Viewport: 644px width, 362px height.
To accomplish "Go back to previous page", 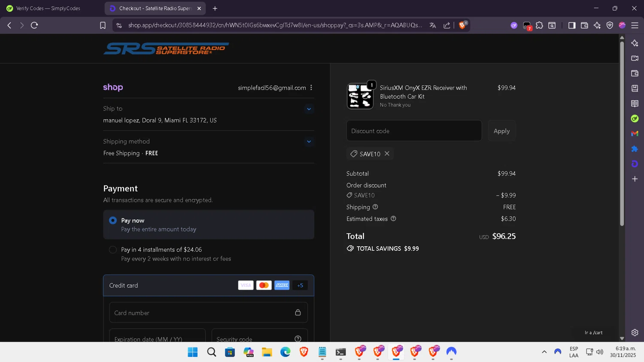I will [9, 25].
